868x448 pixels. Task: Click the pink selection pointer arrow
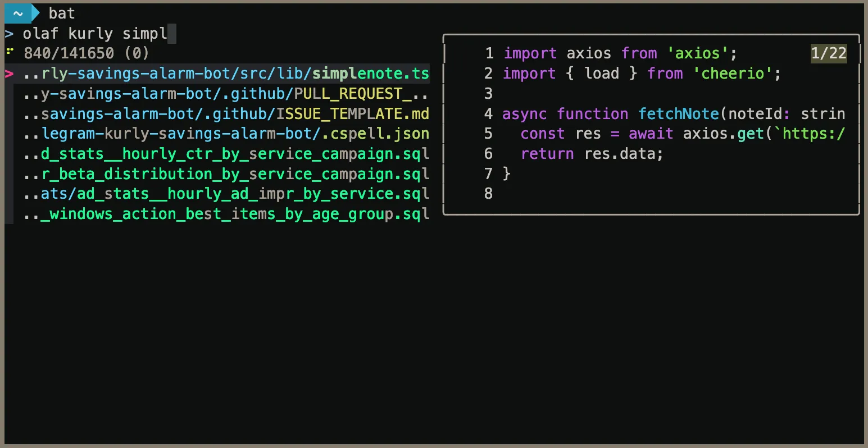pyautogui.click(x=9, y=74)
